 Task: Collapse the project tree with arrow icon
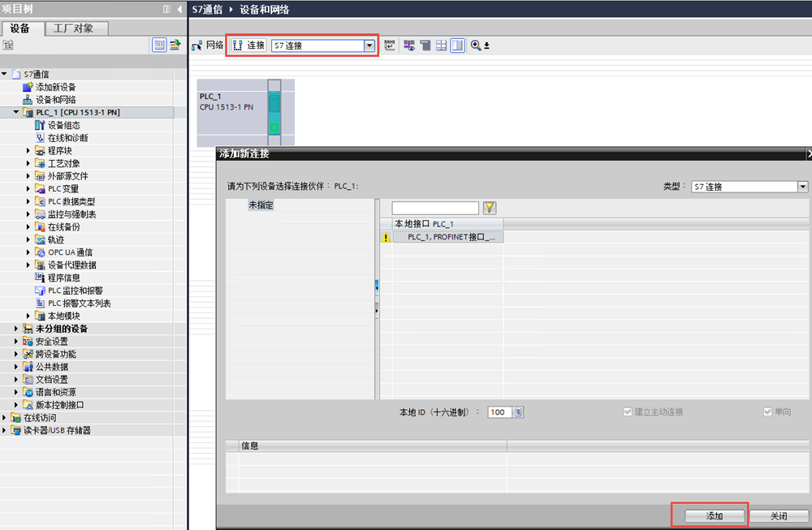178,9
